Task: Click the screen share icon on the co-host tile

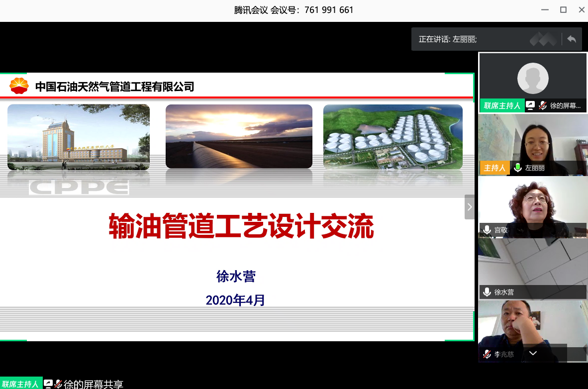Action: (x=530, y=105)
